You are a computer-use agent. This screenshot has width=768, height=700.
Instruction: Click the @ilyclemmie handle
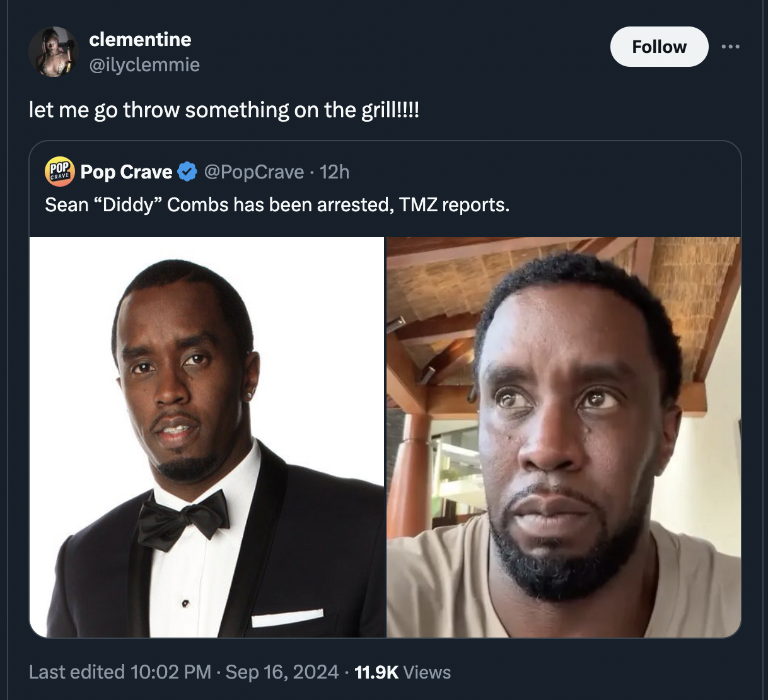tap(144, 64)
